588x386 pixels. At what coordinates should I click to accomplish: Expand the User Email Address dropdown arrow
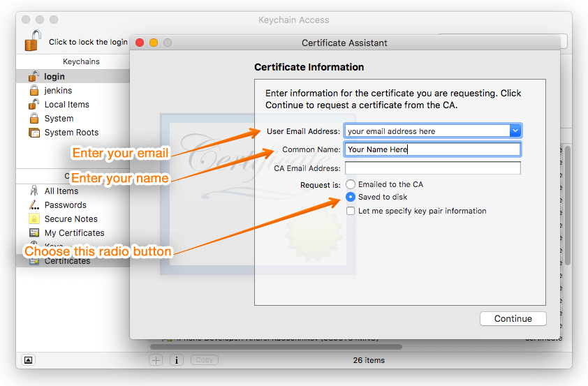click(515, 131)
